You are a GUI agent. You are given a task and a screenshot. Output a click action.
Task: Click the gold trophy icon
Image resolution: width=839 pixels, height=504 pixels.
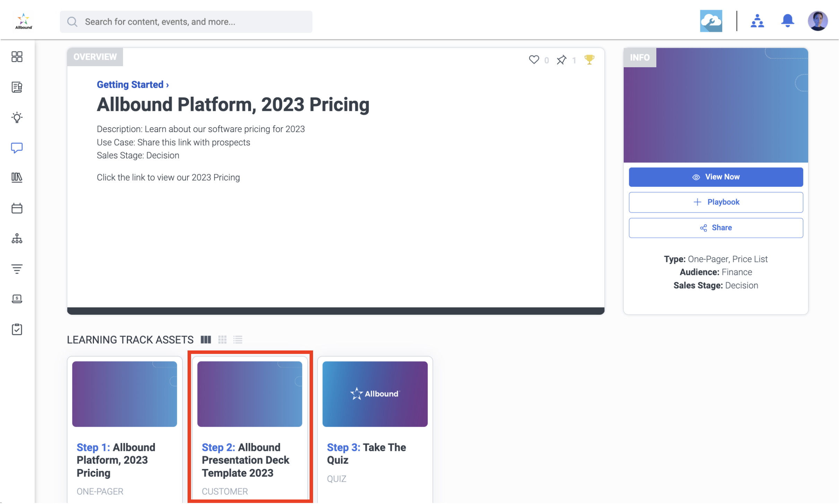point(589,60)
